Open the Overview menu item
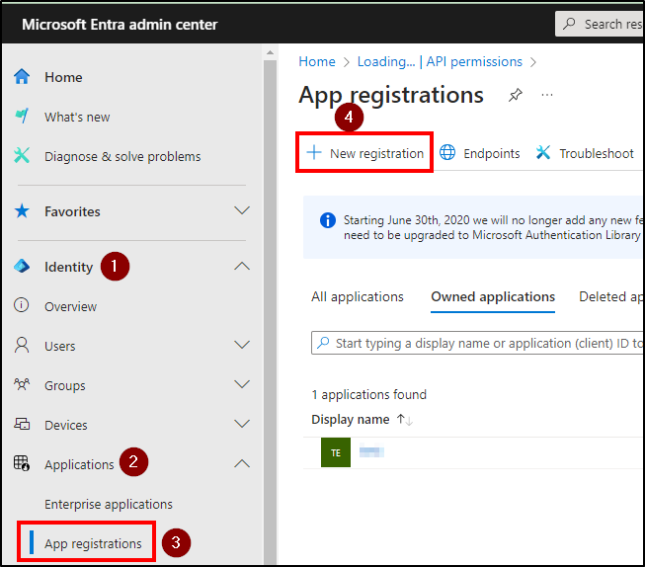 pos(71,307)
